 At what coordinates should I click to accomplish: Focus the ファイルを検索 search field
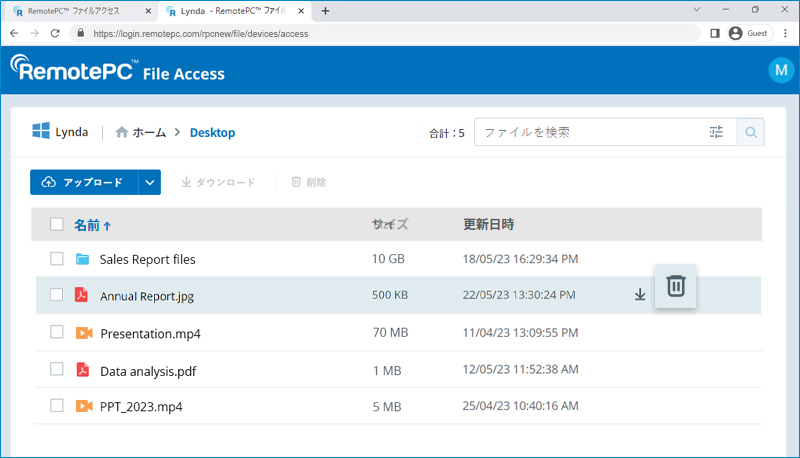click(592, 132)
